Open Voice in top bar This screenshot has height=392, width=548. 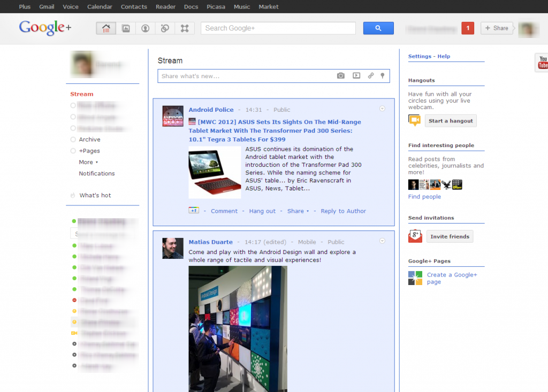pyautogui.click(x=71, y=6)
